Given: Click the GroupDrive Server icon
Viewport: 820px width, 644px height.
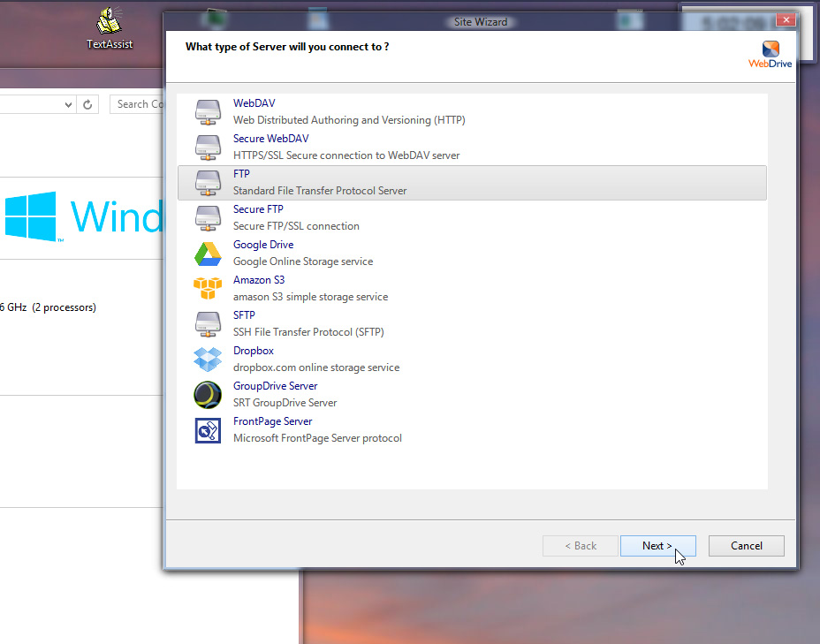Looking at the screenshot, I should click(x=208, y=395).
